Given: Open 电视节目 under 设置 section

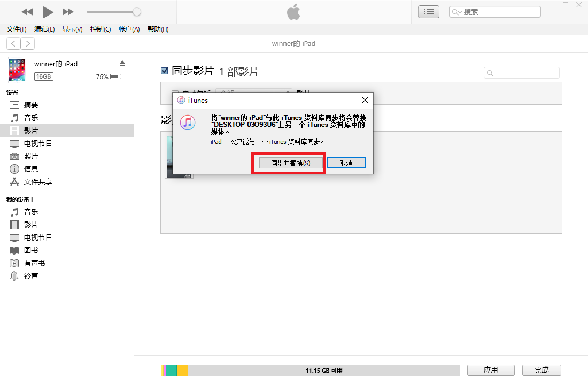Looking at the screenshot, I should click(67, 143).
